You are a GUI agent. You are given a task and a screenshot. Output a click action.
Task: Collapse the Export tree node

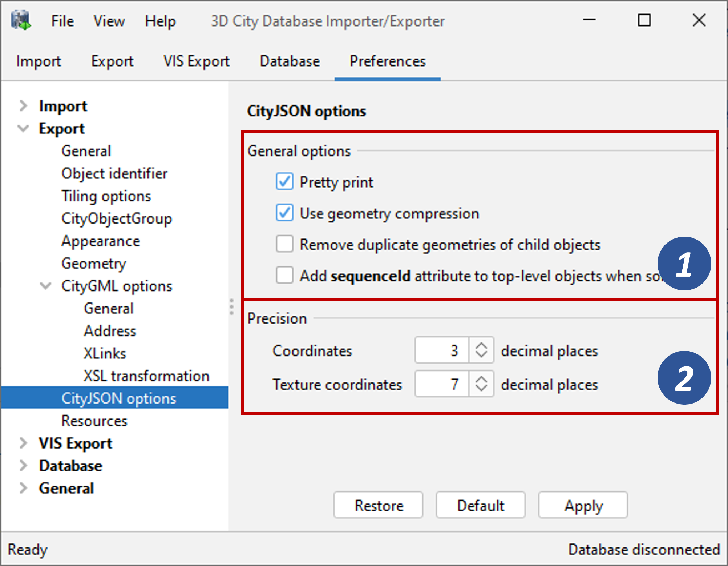point(23,128)
